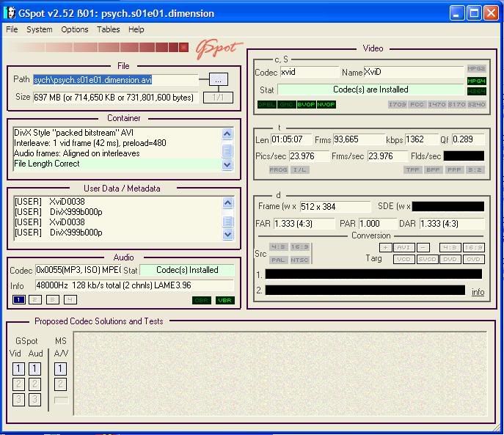Click the TFF field order indicator
The width and height of the screenshot is (504, 435).
click(x=413, y=169)
